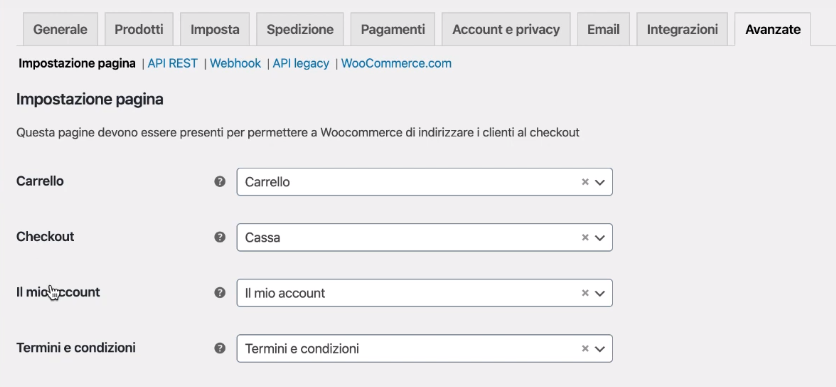Clear the Il mio account selection
The height and width of the screenshot is (387, 836).
tap(585, 293)
